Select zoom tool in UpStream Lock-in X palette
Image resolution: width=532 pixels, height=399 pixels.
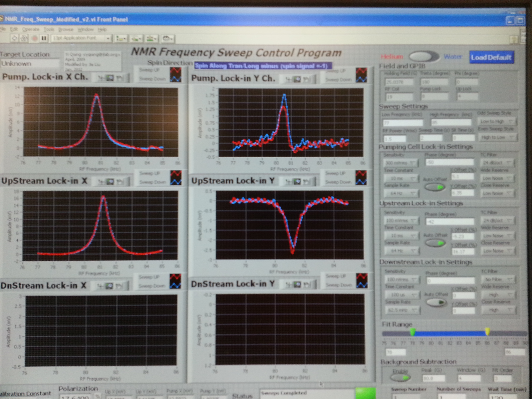pos(110,182)
